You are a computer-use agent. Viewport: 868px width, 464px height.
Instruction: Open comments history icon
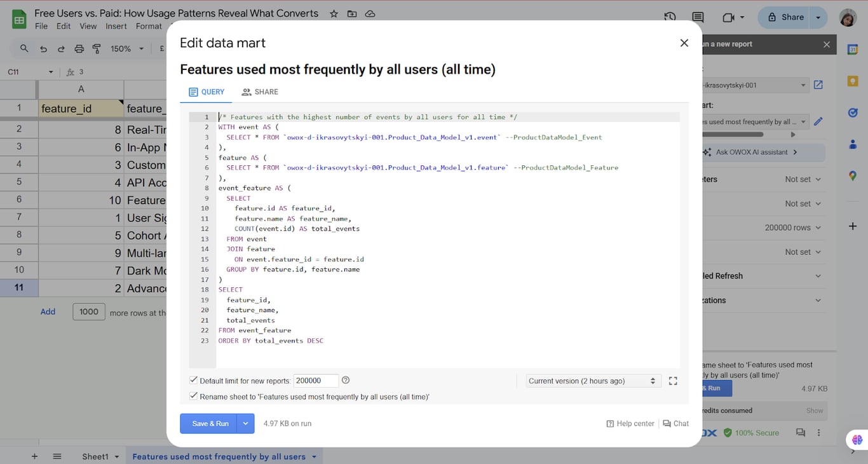698,17
